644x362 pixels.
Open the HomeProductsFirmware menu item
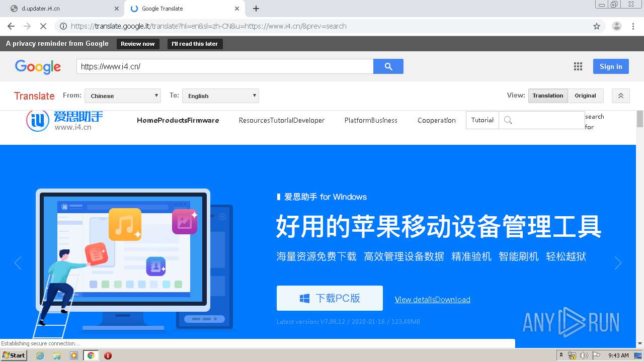pyautogui.click(x=178, y=120)
